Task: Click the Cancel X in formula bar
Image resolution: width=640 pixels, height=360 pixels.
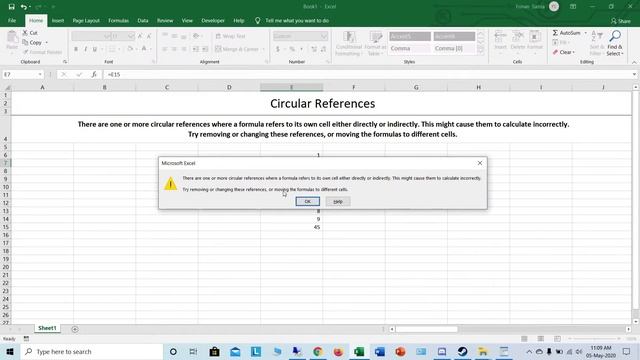Action: tap(64, 75)
